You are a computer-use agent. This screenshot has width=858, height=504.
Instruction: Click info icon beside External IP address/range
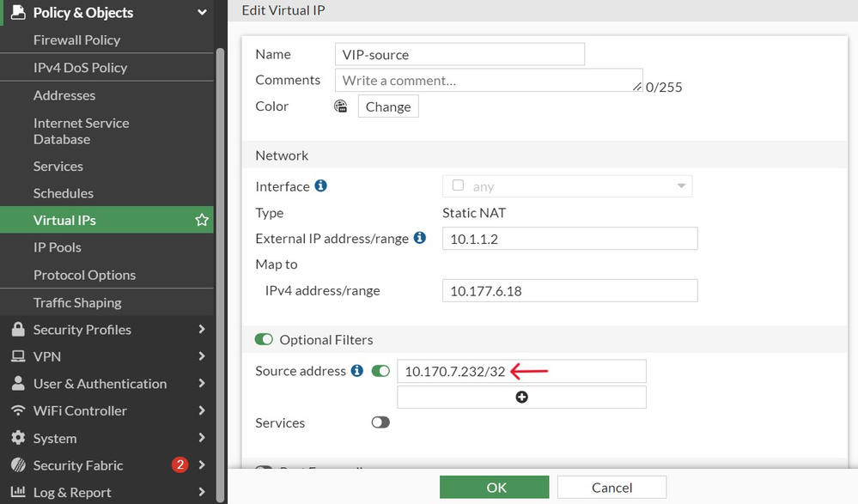[x=420, y=238]
